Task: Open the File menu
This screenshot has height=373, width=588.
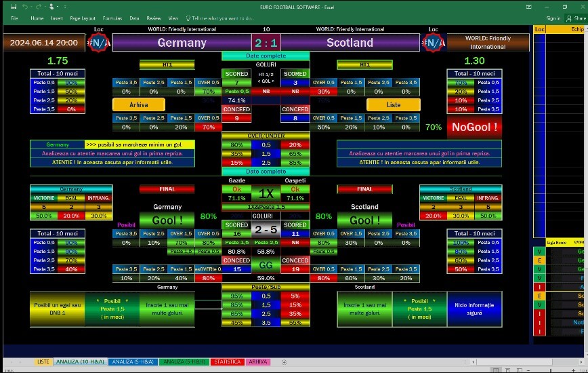Action: 14,18
